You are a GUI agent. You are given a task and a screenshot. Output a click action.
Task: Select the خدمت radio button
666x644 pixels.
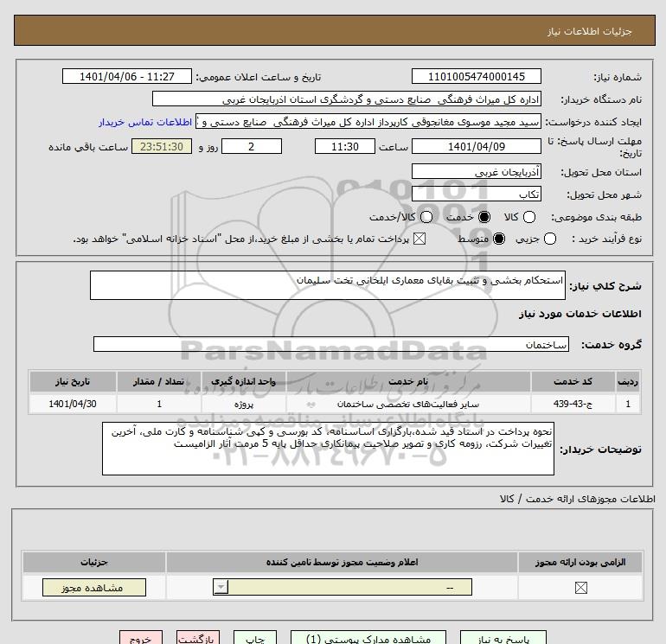[484, 217]
